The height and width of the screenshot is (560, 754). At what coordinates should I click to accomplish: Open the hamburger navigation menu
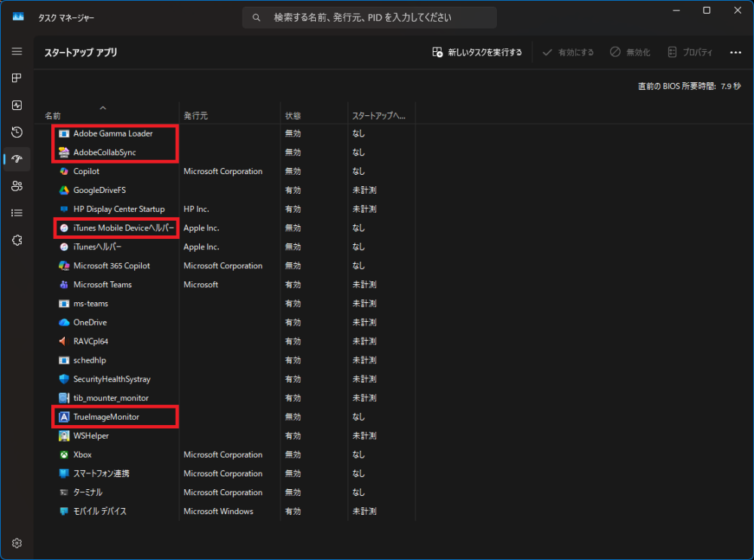pos(17,51)
